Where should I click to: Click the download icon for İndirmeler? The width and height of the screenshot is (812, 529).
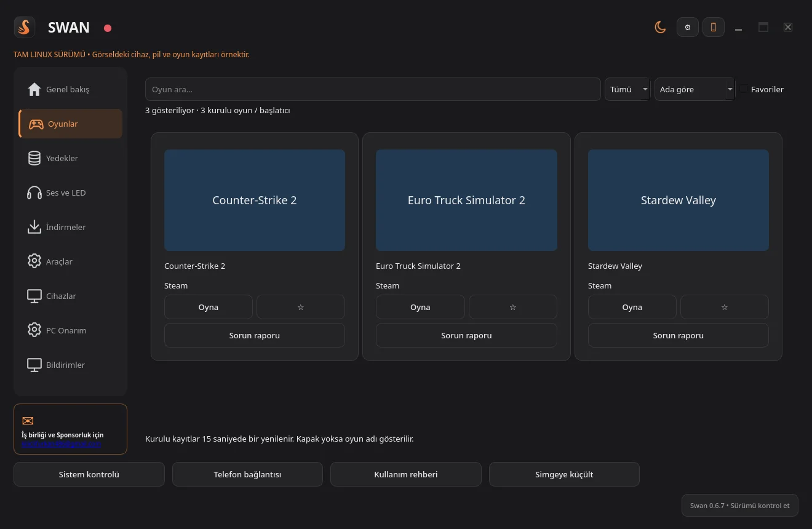(x=34, y=227)
